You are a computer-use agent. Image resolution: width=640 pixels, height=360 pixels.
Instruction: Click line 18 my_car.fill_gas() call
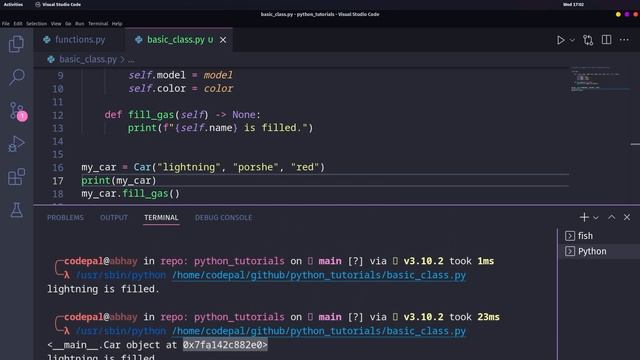point(131,193)
